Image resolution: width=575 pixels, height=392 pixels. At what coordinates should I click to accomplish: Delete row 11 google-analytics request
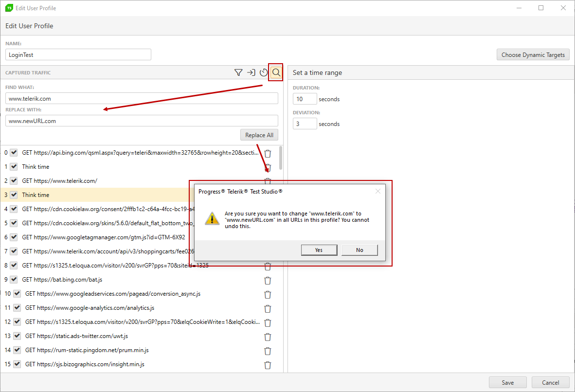[x=268, y=309]
